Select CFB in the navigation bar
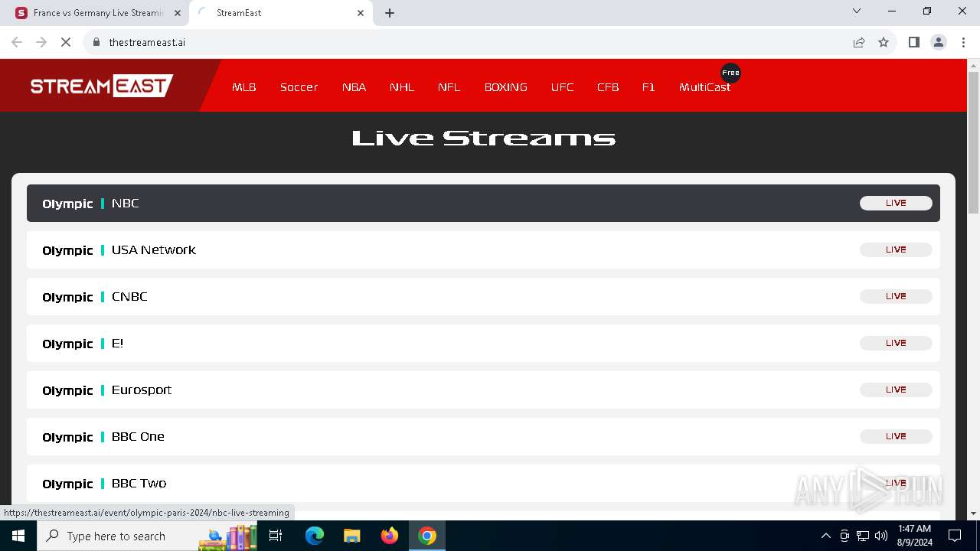980x551 pixels. point(608,87)
